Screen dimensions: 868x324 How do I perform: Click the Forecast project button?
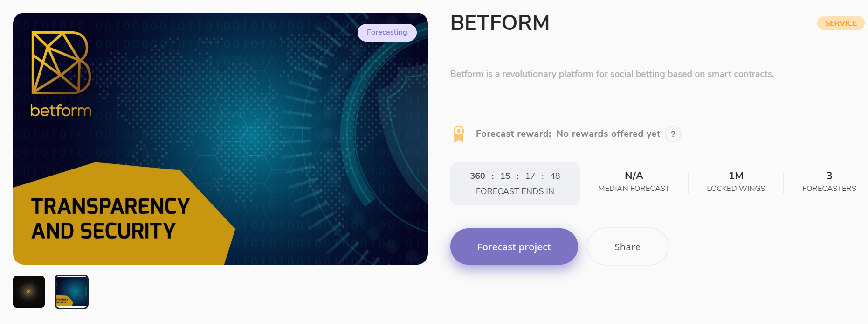(514, 247)
